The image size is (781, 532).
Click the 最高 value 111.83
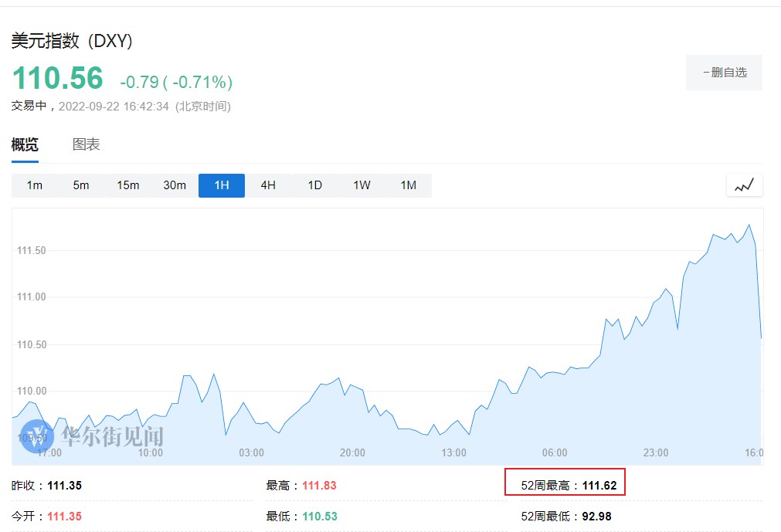click(x=319, y=486)
